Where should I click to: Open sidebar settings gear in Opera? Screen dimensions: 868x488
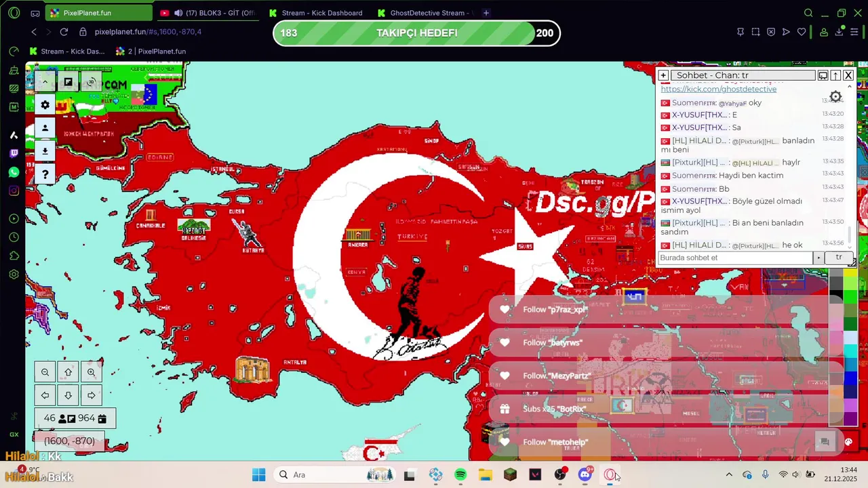(14, 274)
